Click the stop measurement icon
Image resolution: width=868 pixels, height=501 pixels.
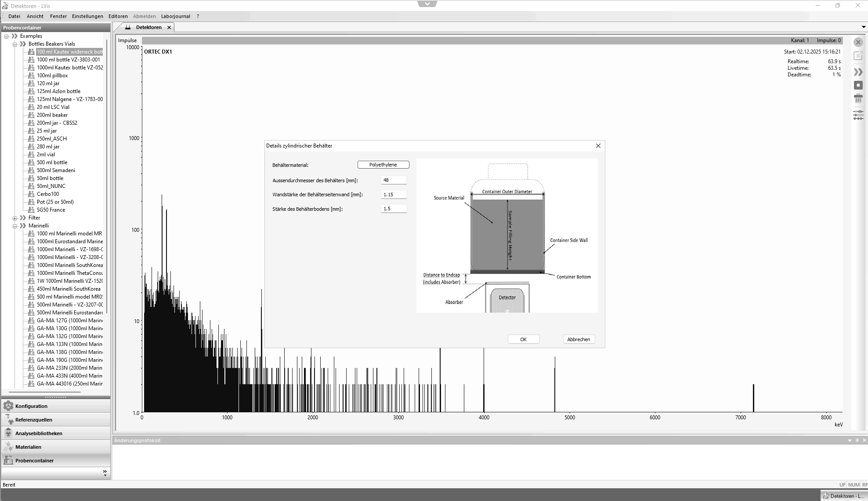[x=858, y=85]
